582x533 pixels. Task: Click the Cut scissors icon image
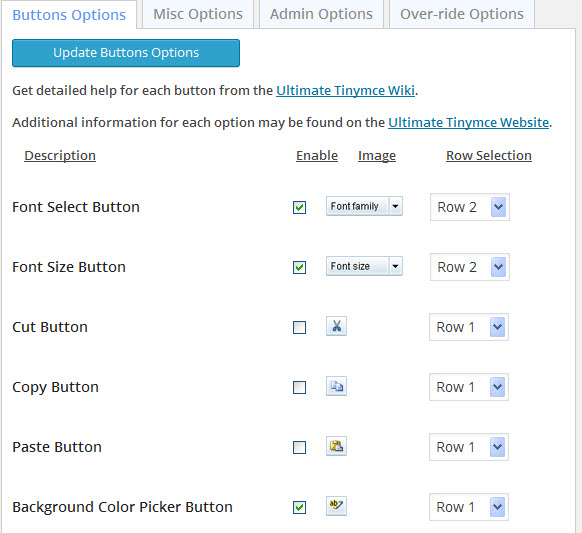[336, 326]
